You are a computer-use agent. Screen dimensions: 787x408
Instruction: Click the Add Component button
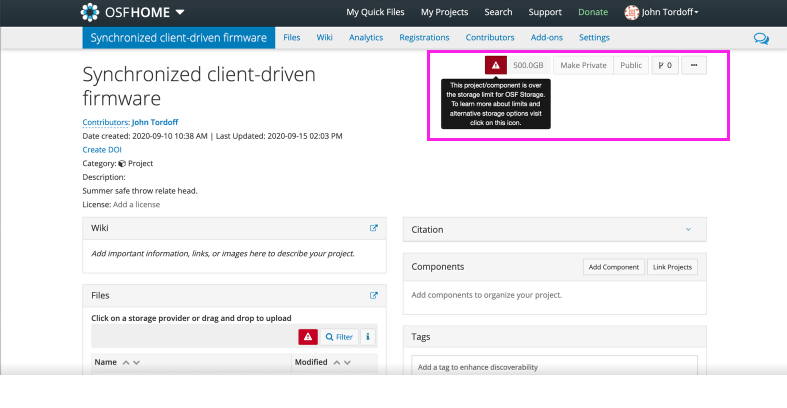pyautogui.click(x=614, y=267)
